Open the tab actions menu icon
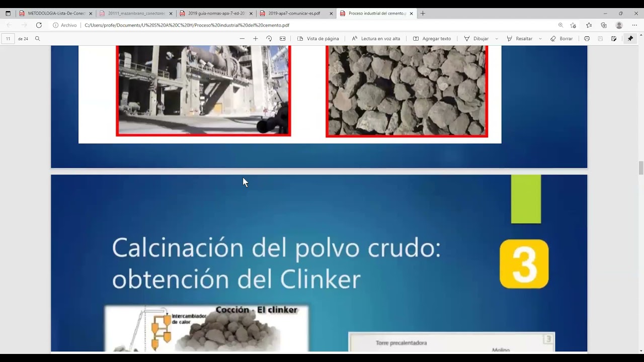 pyautogui.click(x=8, y=14)
